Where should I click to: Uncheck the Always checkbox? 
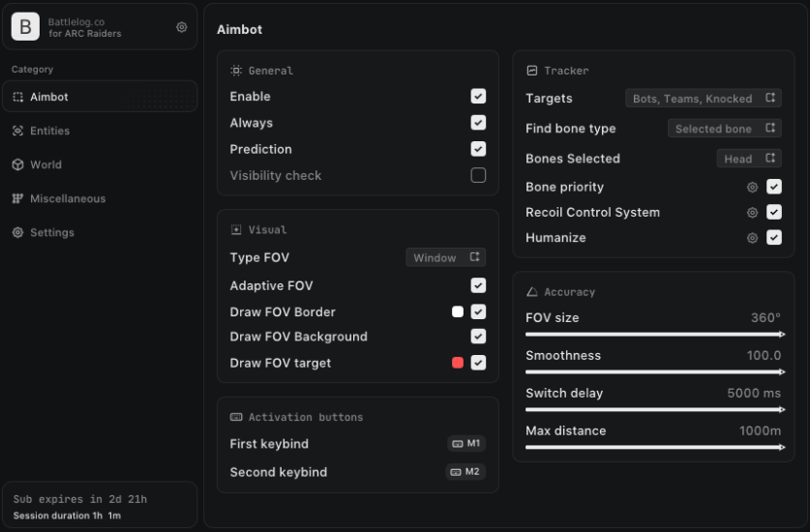click(478, 123)
